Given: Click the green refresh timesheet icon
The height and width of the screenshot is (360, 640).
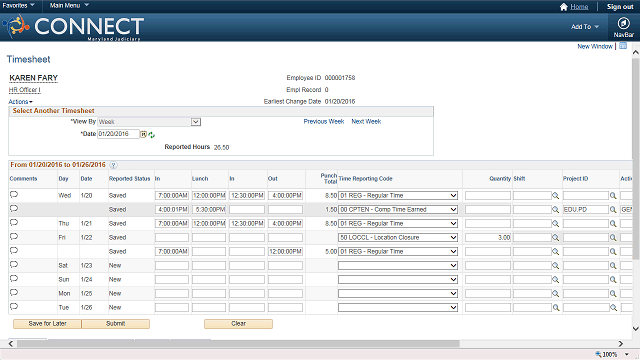Looking at the screenshot, I should click(152, 135).
